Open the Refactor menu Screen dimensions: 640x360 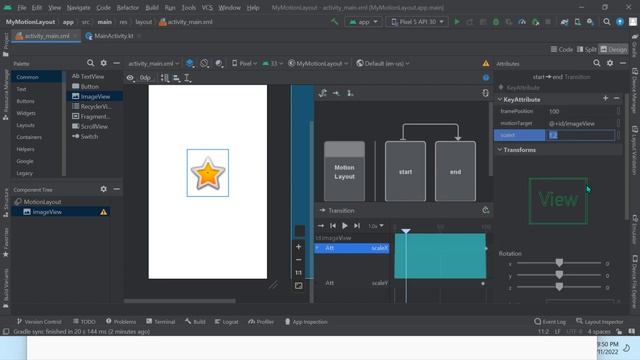point(127,7)
